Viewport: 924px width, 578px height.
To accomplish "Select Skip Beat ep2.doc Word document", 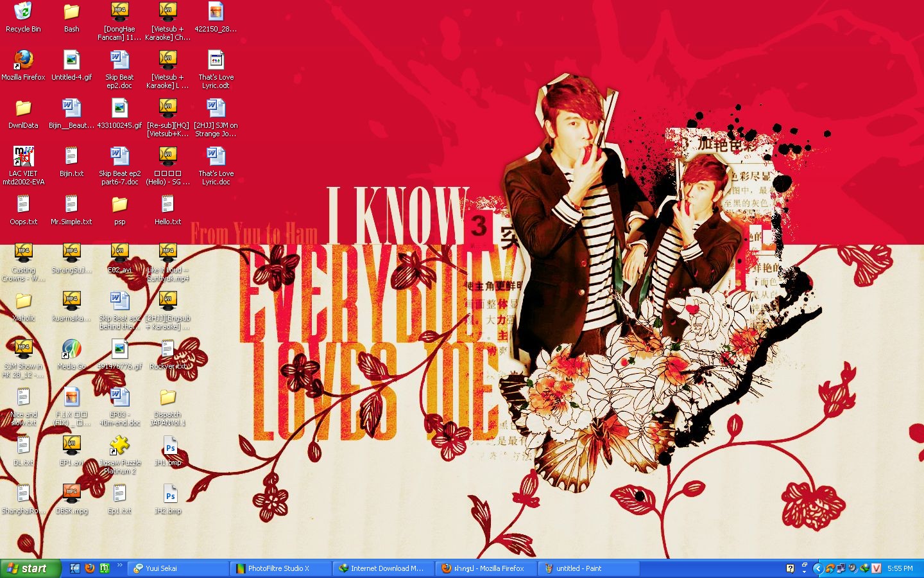I will (119, 69).
